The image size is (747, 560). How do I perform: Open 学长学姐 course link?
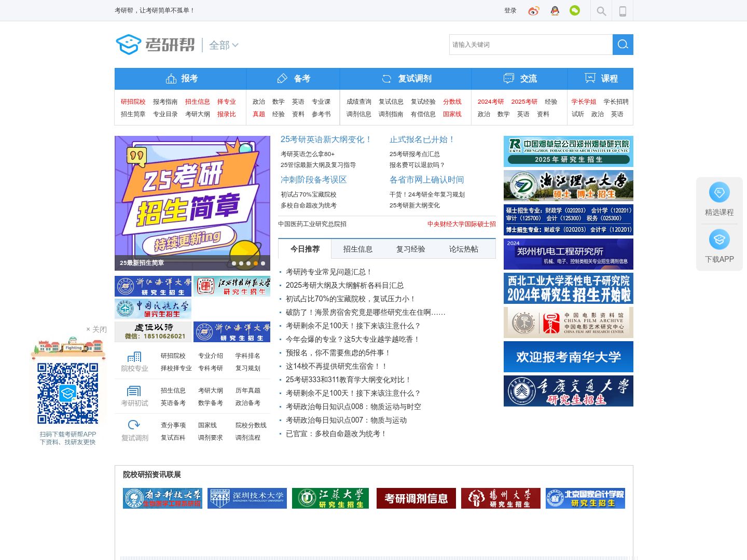[x=584, y=102]
